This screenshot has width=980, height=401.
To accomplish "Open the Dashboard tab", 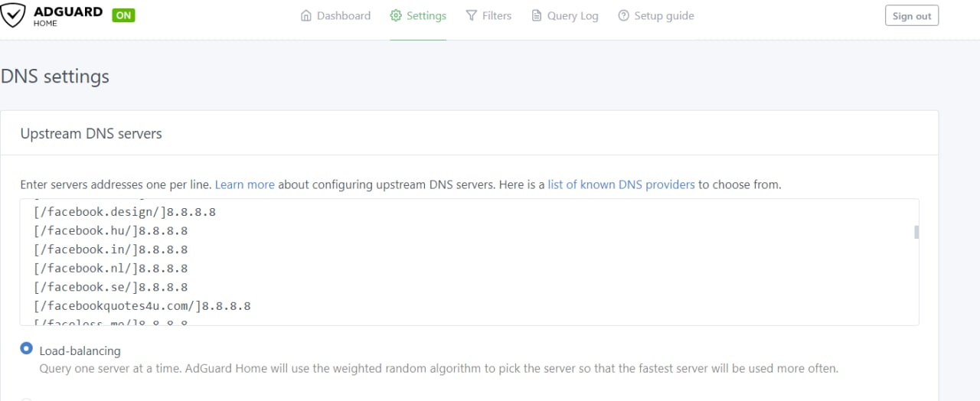I will [x=335, y=15].
